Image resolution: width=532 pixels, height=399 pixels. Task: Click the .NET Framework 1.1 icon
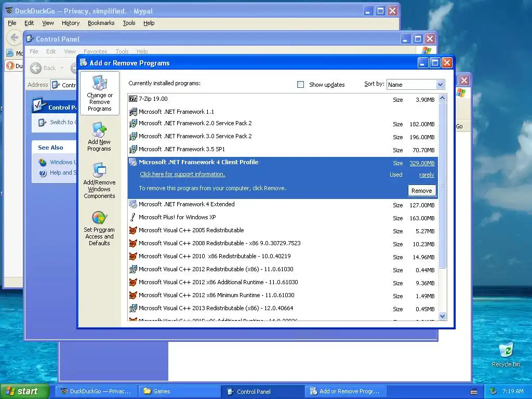pyautogui.click(x=133, y=112)
